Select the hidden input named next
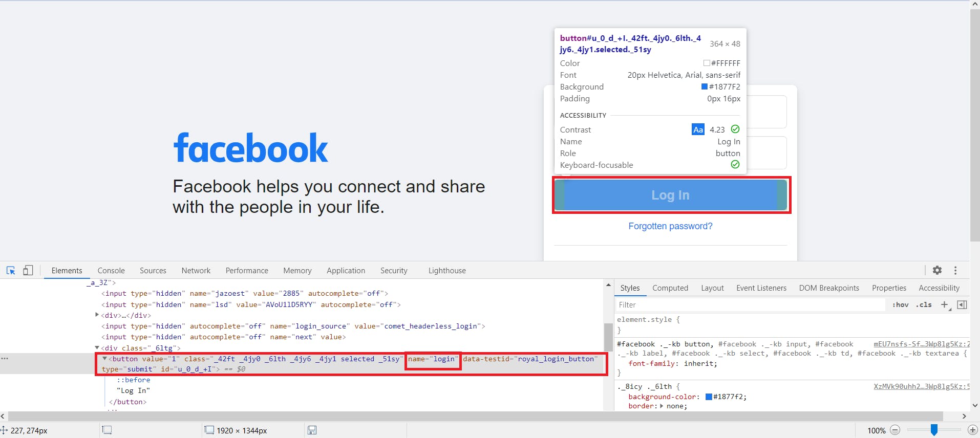 pyautogui.click(x=223, y=337)
